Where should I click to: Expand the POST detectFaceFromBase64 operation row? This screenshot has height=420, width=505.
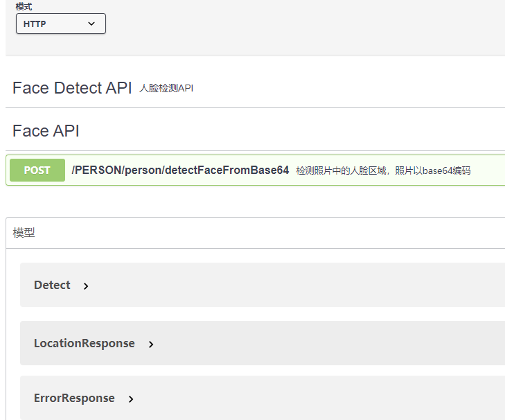256,170
